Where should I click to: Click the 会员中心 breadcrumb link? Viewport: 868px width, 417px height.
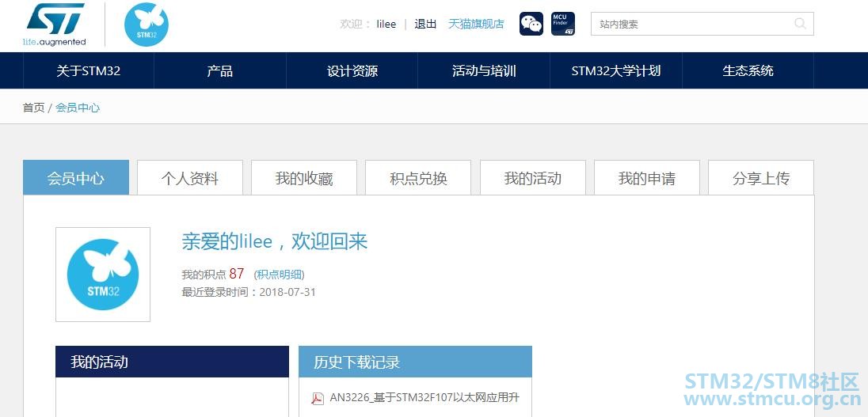click(x=78, y=108)
